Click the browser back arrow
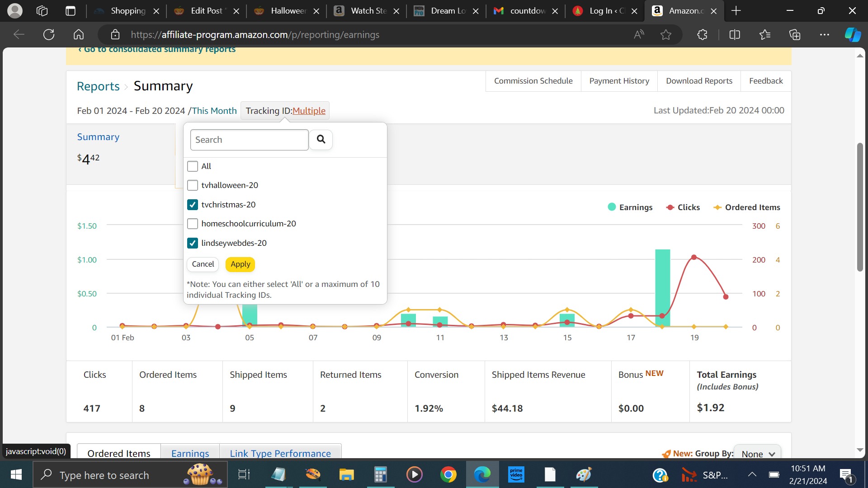The width and height of the screenshot is (868, 488). 19,34
